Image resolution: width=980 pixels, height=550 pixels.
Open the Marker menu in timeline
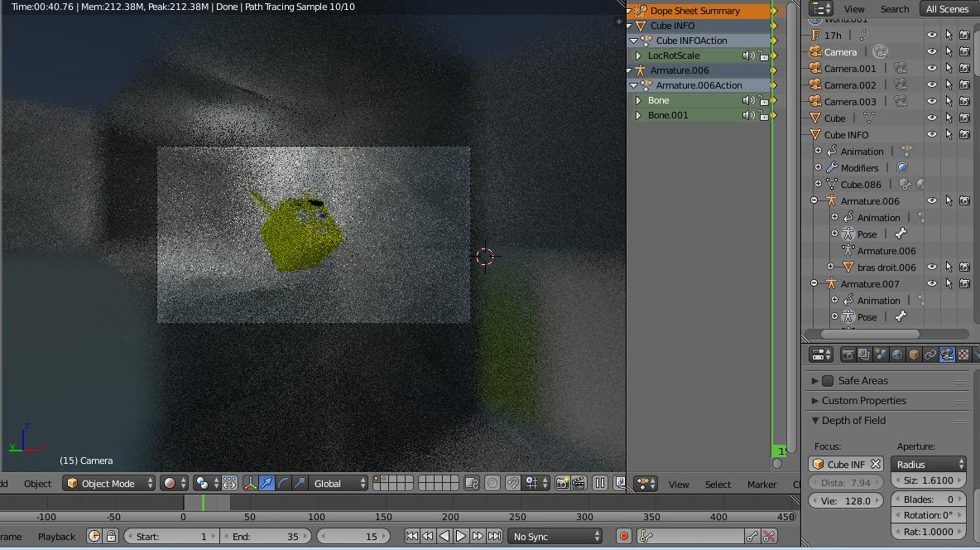761,485
